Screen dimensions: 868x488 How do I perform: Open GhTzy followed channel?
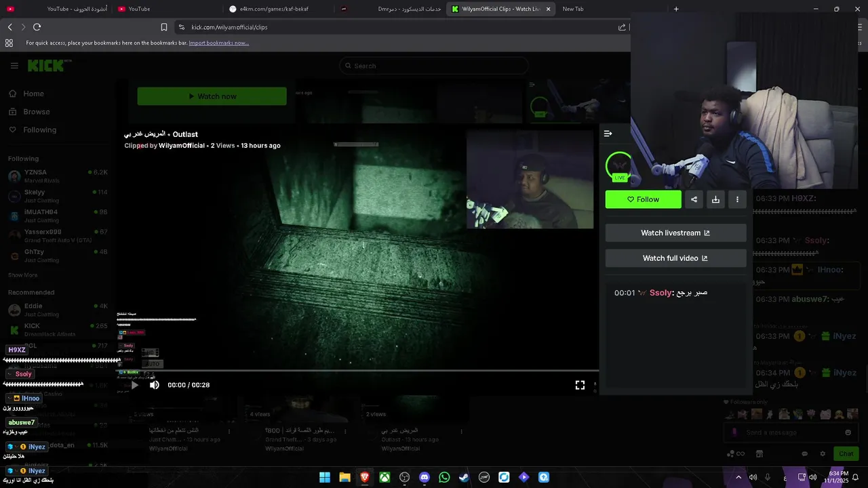pyautogui.click(x=58, y=256)
